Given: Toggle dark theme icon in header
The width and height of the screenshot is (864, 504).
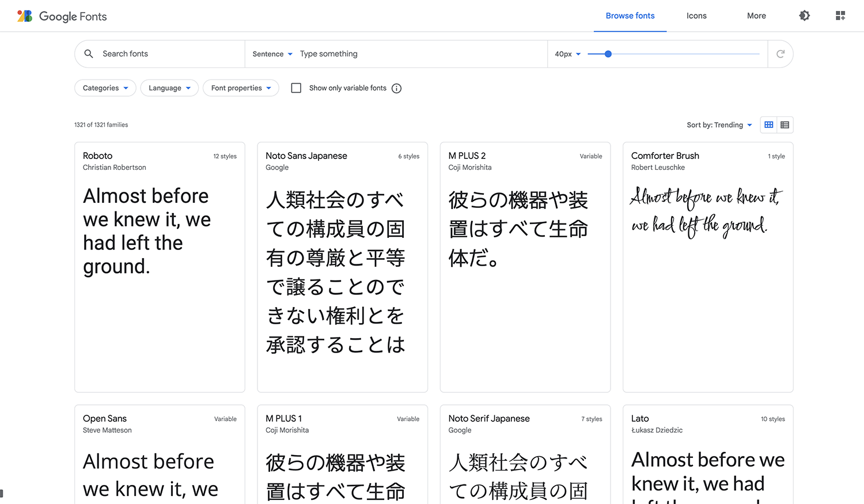Looking at the screenshot, I should 805,16.
